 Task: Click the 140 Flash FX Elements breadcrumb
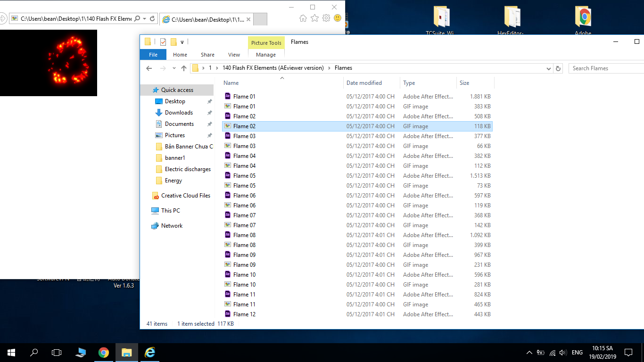point(273,68)
